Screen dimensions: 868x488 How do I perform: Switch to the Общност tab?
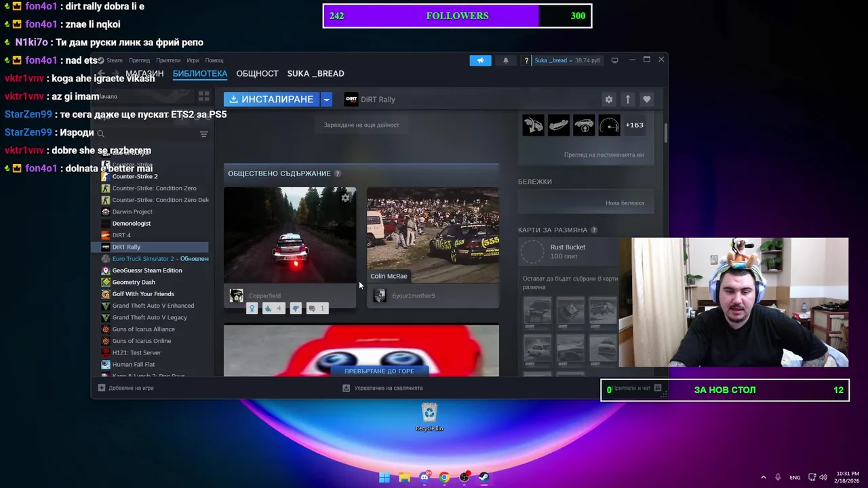point(257,73)
